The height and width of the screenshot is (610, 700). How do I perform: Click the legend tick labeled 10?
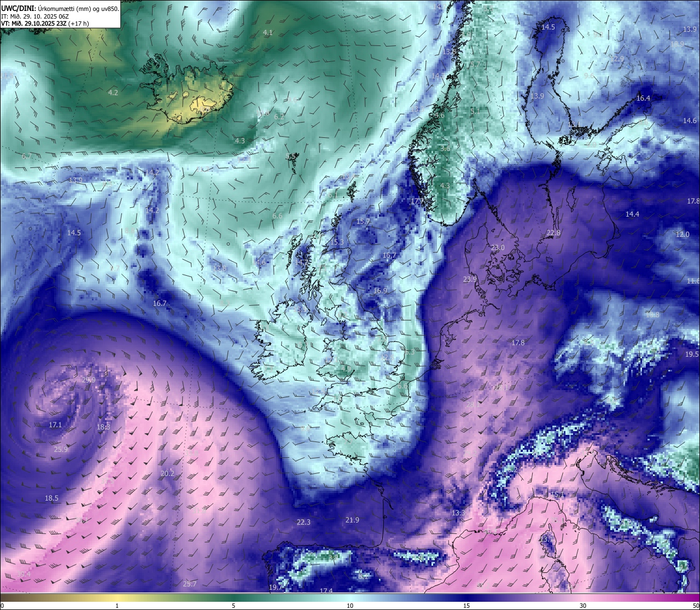click(x=350, y=606)
